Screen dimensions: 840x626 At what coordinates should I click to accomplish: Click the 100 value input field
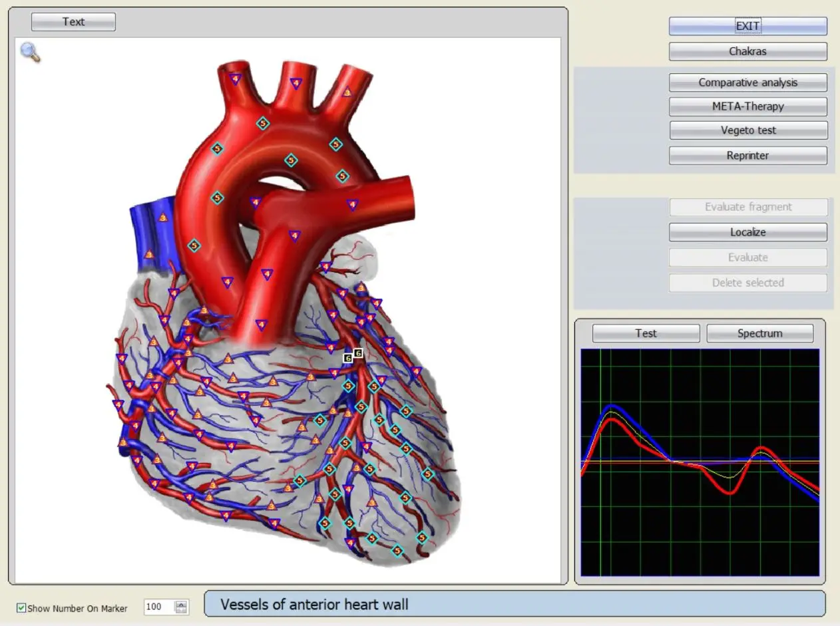[158, 607]
